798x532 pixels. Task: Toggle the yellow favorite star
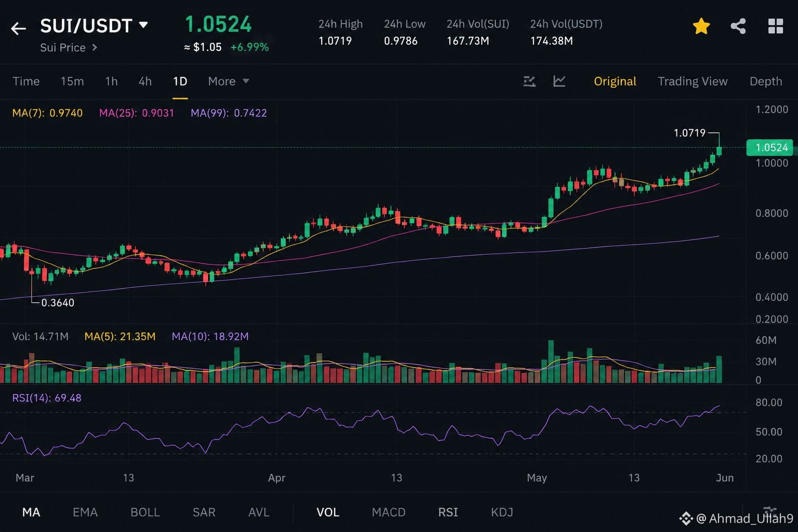701,26
